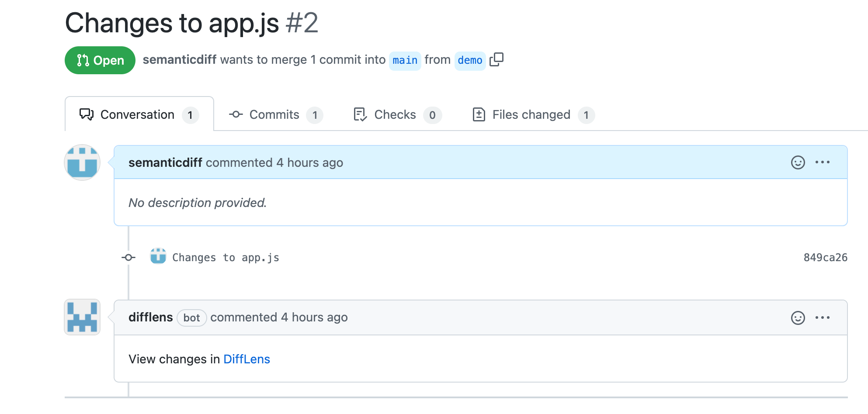
Task: Click the '4 hours ago' timestamp on semanticdiff's comment
Action: click(x=310, y=162)
